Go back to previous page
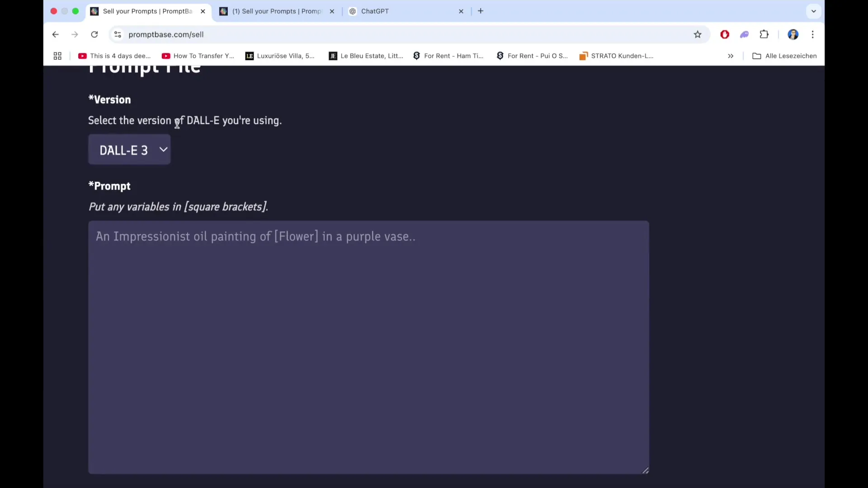This screenshot has width=868, height=488. coord(55,34)
